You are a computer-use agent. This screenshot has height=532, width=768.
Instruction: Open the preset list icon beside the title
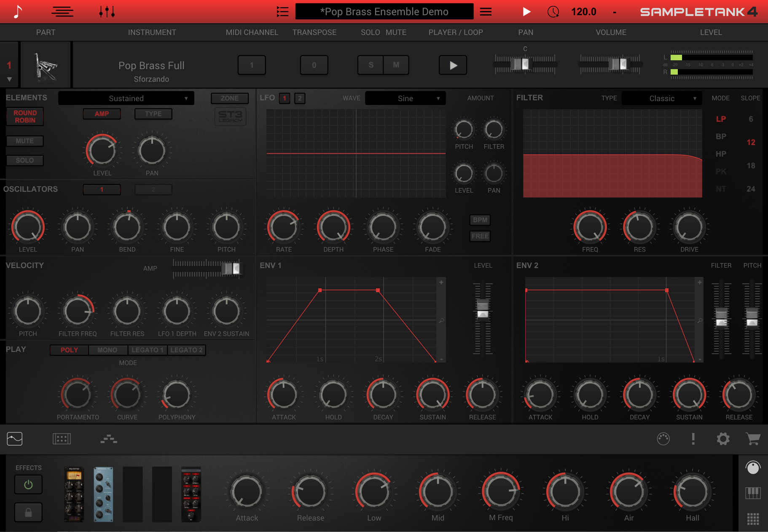(282, 12)
